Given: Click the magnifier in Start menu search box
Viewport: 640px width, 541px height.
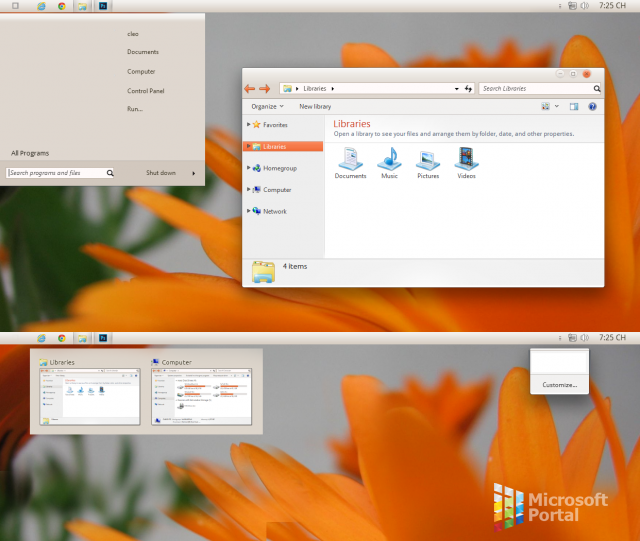Looking at the screenshot, I should (x=110, y=173).
